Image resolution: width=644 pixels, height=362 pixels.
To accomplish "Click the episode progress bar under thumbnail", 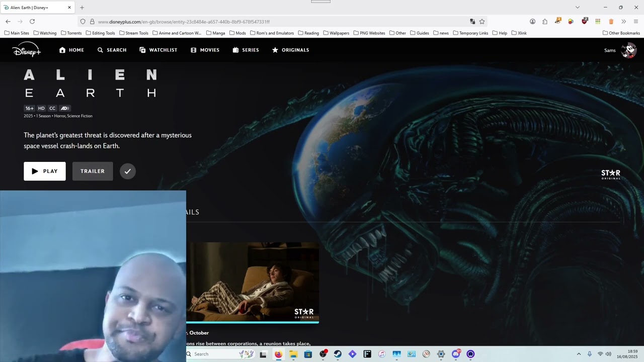I will click(x=253, y=322).
